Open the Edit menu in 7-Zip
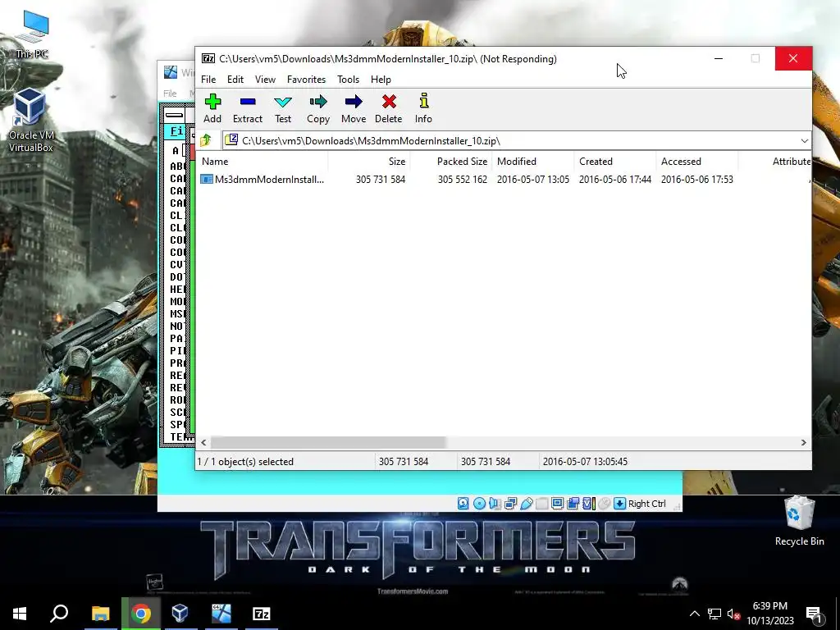The height and width of the screenshot is (630, 840). tap(235, 80)
